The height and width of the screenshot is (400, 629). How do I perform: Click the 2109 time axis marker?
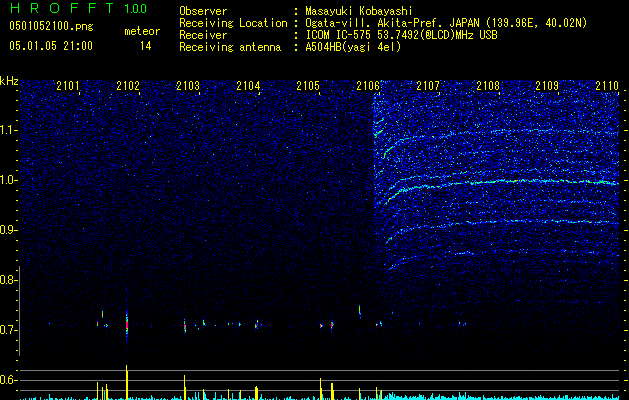click(x=547, y=85)
